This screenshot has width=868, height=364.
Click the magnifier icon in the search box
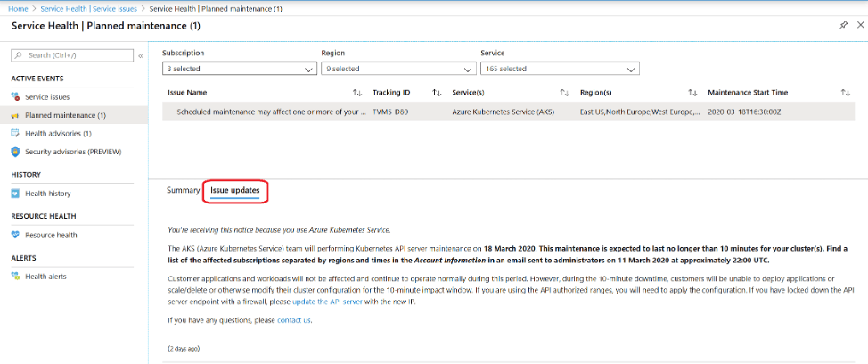tap(18, 55)
